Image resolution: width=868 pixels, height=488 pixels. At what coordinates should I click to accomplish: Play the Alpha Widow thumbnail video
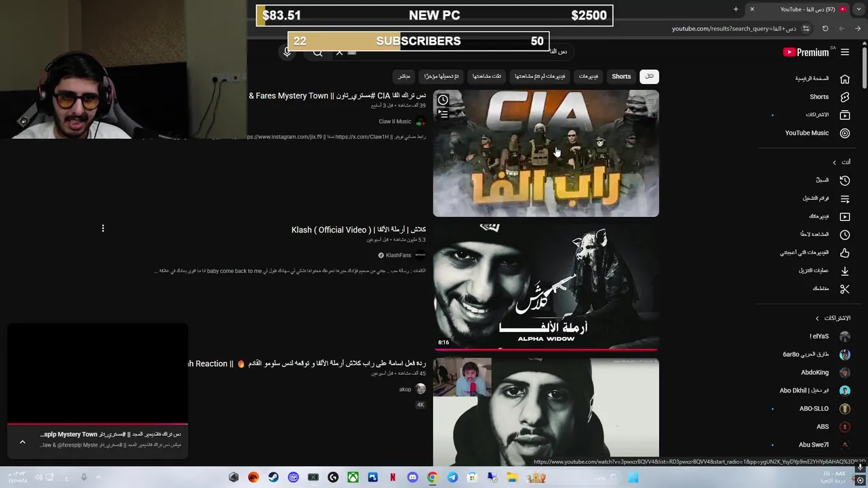[546, 287]
